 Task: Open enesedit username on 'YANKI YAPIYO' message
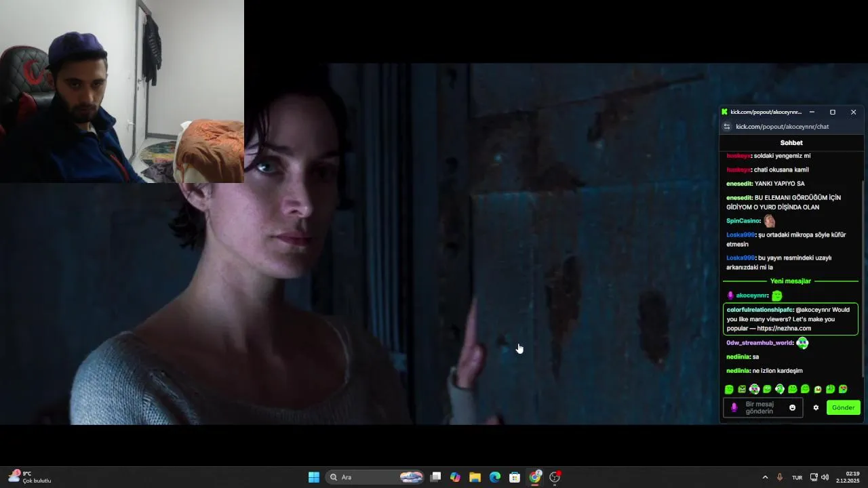coord(739,184)
